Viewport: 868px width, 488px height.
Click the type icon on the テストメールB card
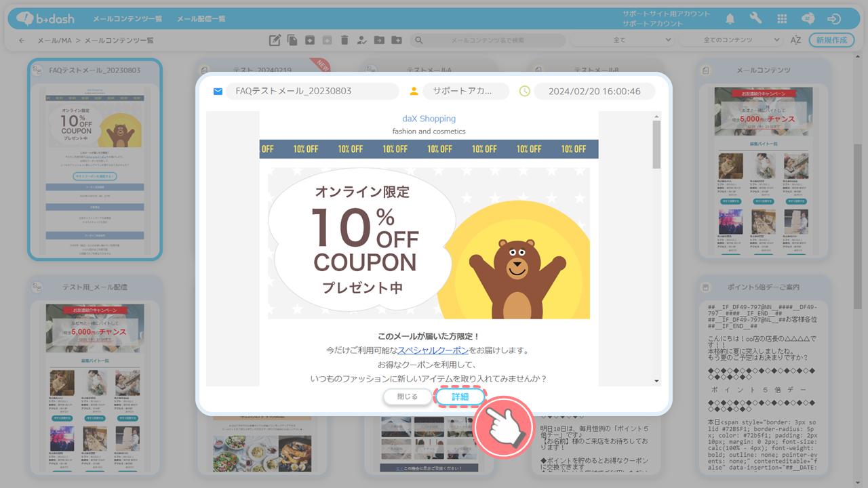(x=538, y=70)
